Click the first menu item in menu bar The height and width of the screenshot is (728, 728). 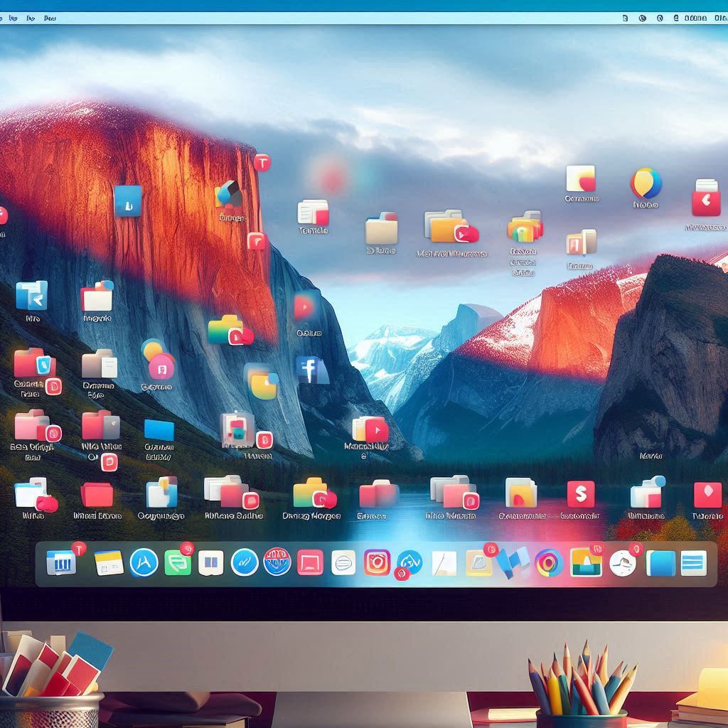11,18
